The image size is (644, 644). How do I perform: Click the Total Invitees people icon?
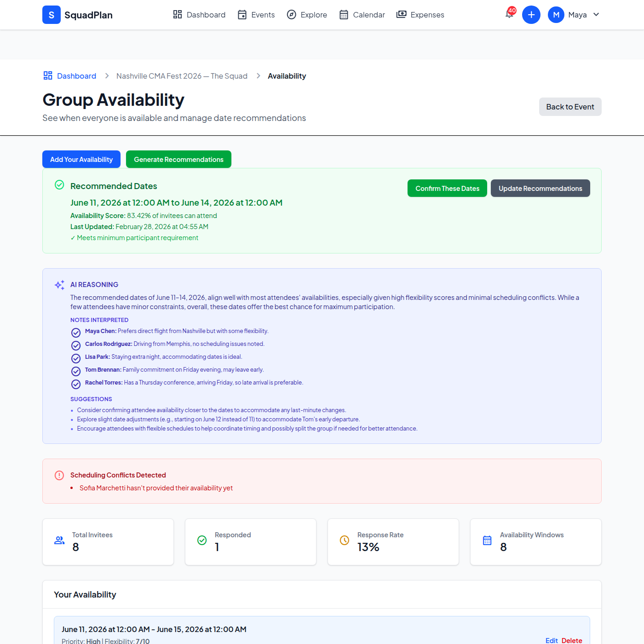click(59, 540)
